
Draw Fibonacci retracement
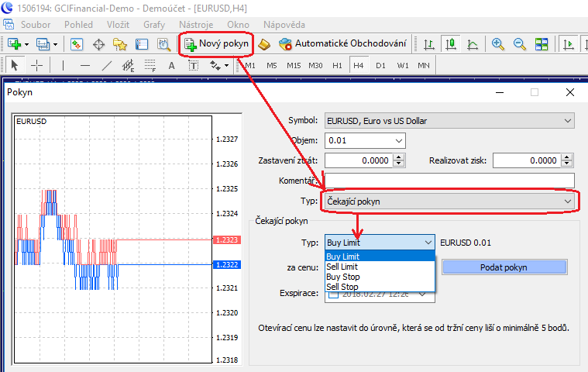coord(150,66)
